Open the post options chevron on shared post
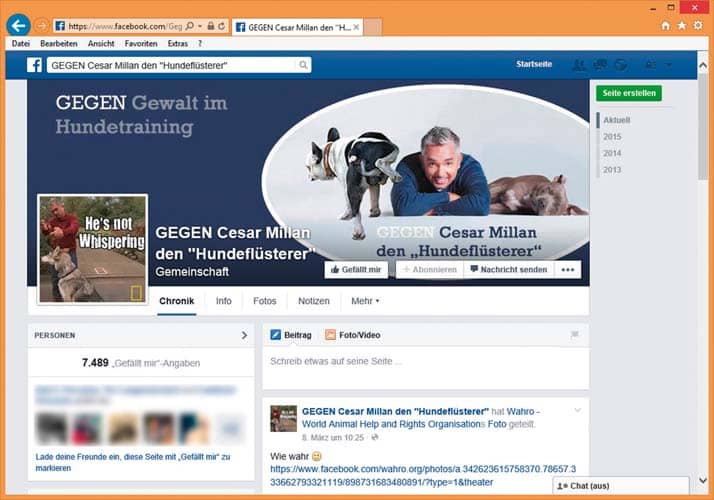This screenshot has height=500, width=714. [577, 411]
